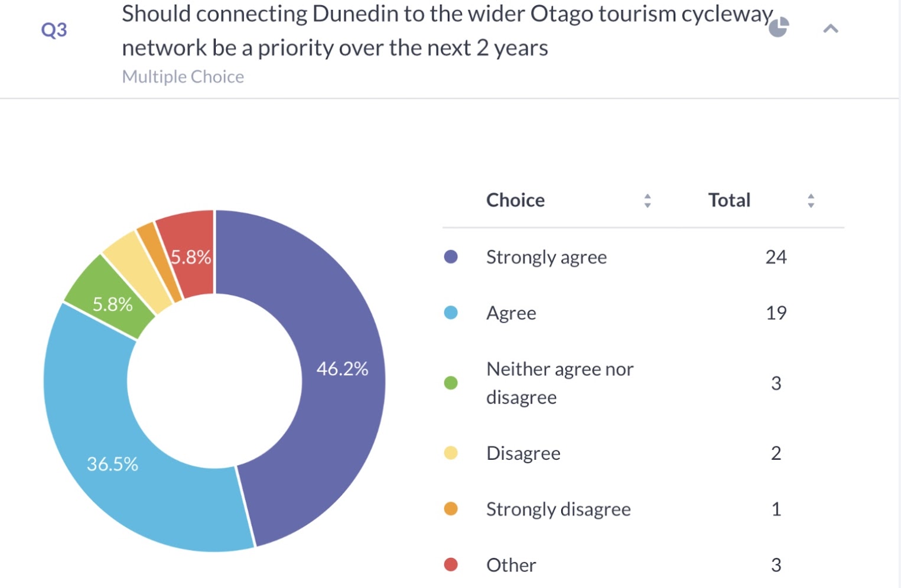Click the orange Strongly disagree legend dot
The image size is (901, 588).
[x=451, y=509]
